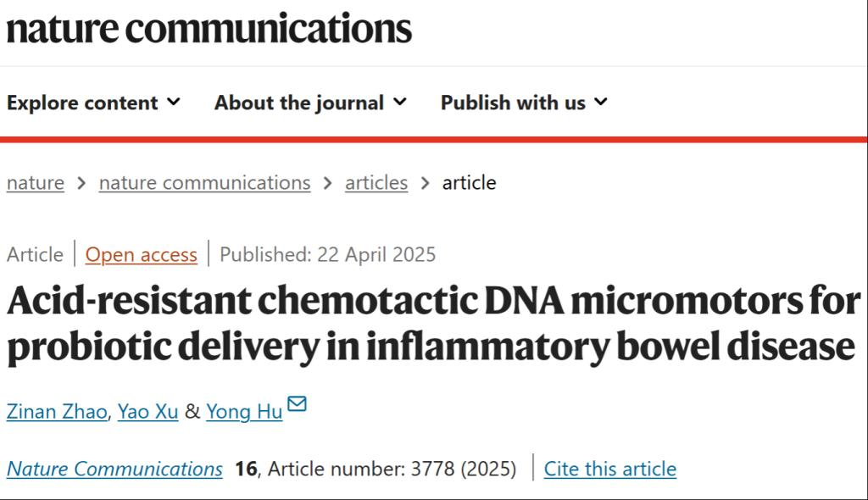Screen dimensions: 868x500
Task: Click the current article breadcrumb text
Action: tap(469, 183)
